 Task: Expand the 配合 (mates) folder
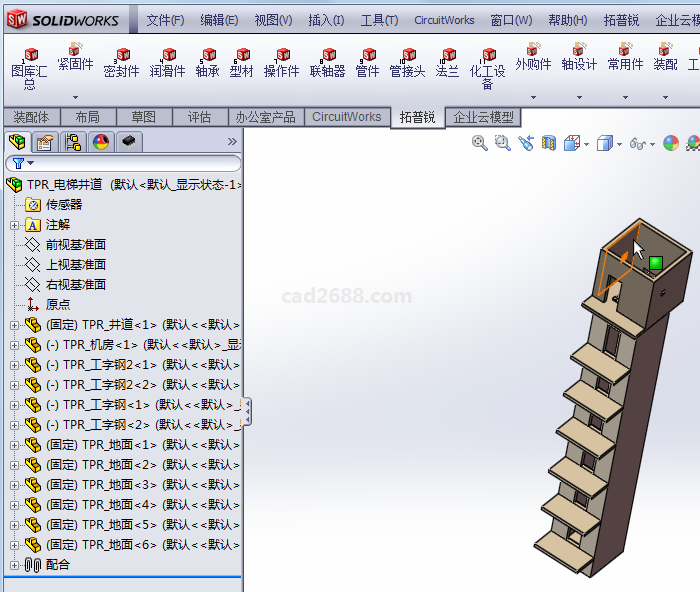click(x=14, y=565)
